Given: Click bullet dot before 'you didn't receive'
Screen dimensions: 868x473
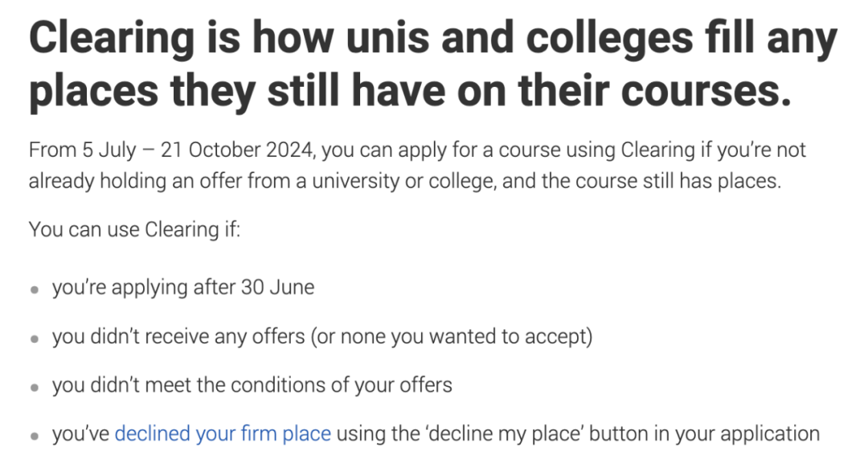Looking at the screenshot, I should coord(35,339).
